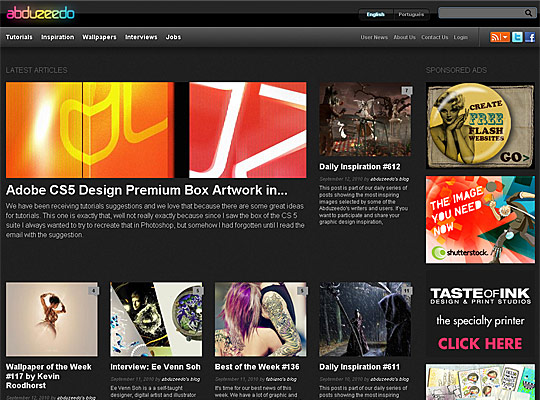Image resolution: width=540 pixels, height=400 pixels.
Task: Click the illustrated stickers ad at bottom
Action: tap(480, 382)
